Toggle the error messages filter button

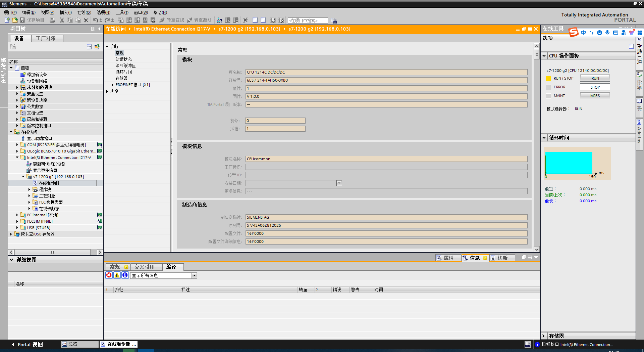click(109, 275)
